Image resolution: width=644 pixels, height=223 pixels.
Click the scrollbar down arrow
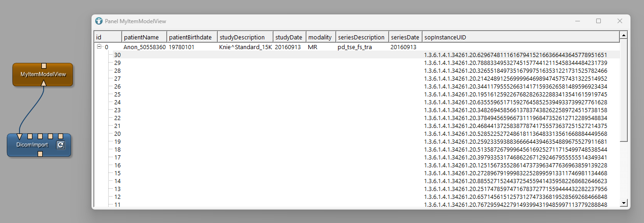point(624,203)
